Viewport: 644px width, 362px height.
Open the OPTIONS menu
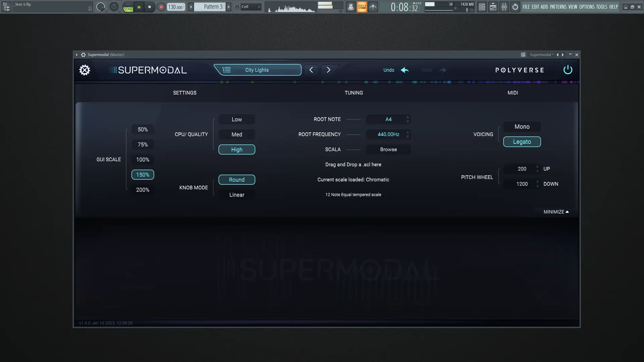pyautogui.click(x=587, y=7)
